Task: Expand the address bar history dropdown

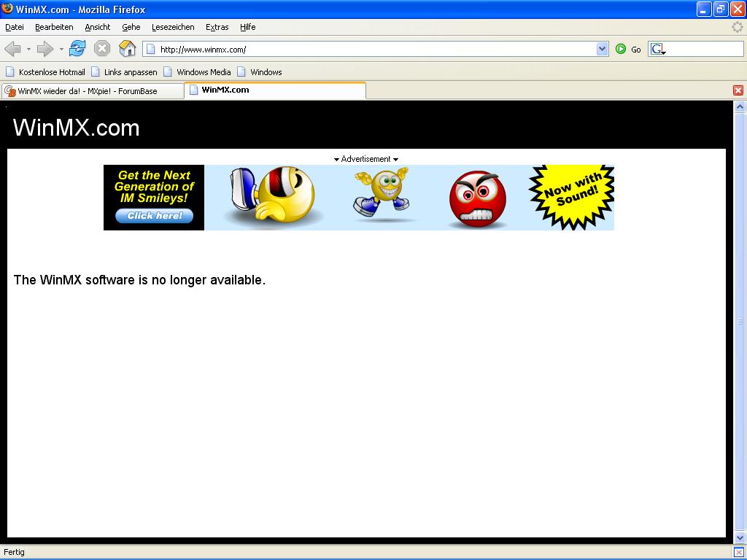Action: click(602, 49)
